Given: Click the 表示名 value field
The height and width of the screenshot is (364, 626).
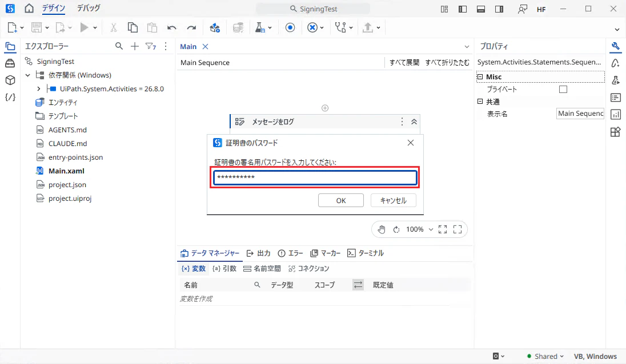Looking at the screenshot, I should coord(580,114).
